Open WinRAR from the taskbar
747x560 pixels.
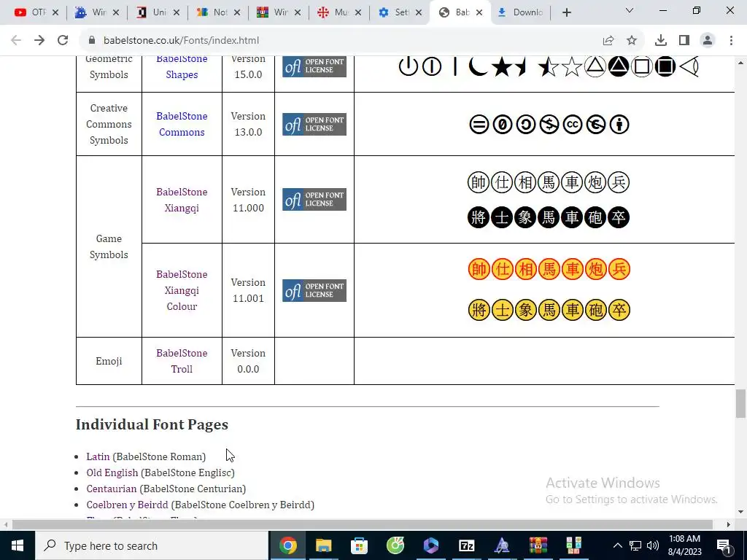(538, 545)
